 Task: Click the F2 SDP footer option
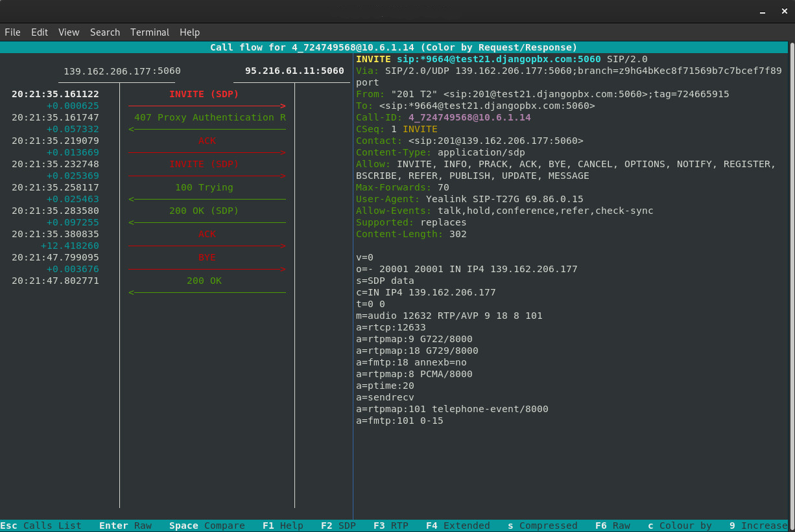[338, 526]
